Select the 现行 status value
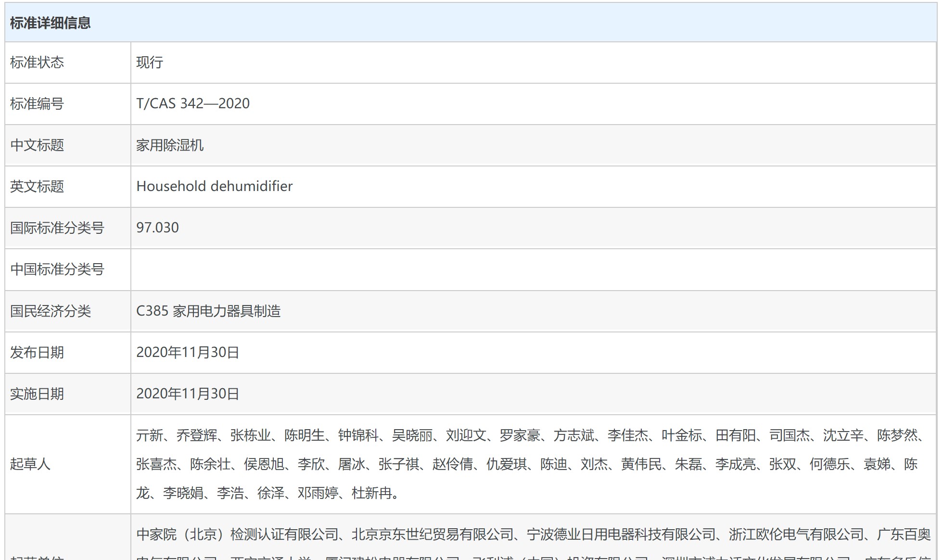The width and height of the screenshot is (943, 560). (x=150, y=63)
